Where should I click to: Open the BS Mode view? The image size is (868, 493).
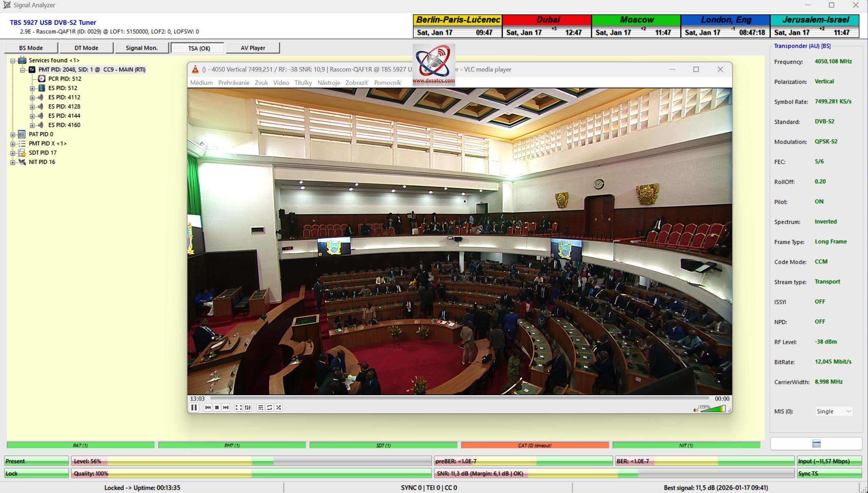pos(31,48)
